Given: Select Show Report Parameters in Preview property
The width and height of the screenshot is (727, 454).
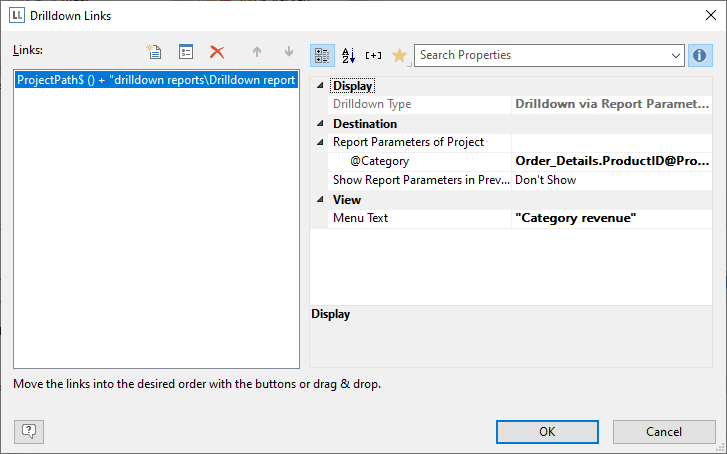Looking at the screenshot, I should click(420, 180).
